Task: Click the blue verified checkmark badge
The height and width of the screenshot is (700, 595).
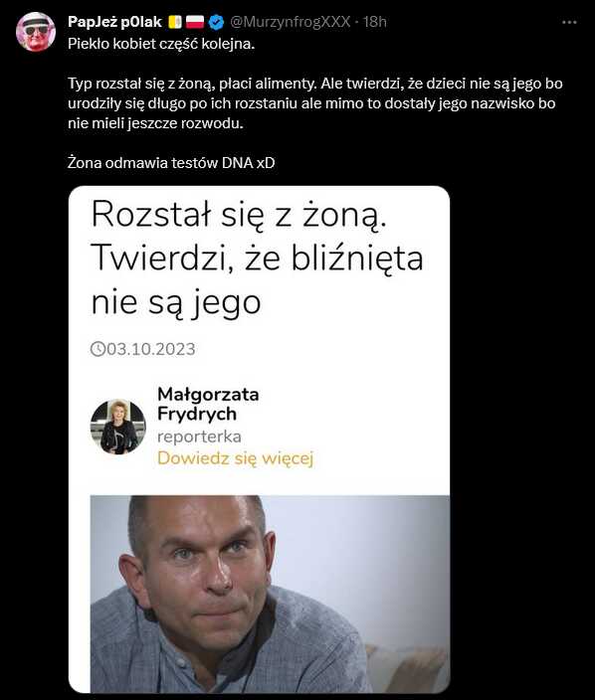Action: click(217, 22)
